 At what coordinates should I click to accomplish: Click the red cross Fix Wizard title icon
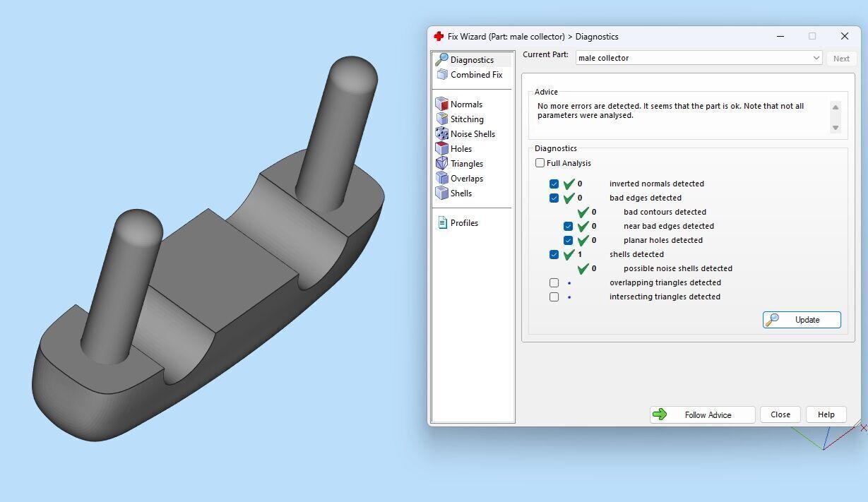coord(439,36)
